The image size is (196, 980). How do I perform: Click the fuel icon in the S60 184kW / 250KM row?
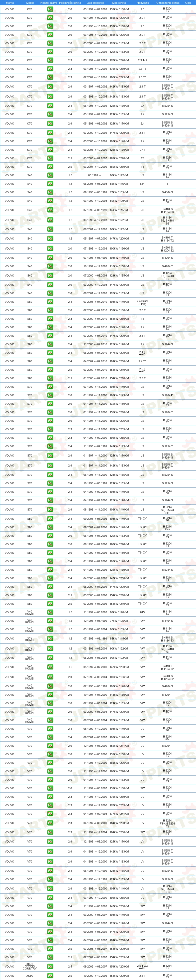pyautogui.click(x=50, y=319)
